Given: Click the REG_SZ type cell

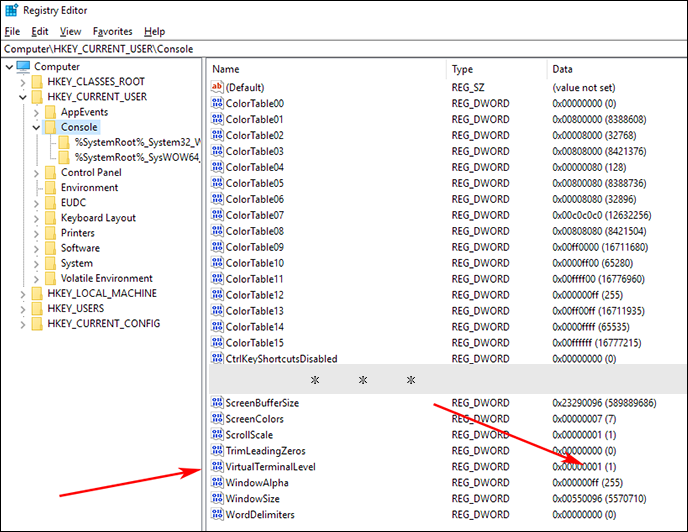Looking at the screenshot, I should pos(468,87).
